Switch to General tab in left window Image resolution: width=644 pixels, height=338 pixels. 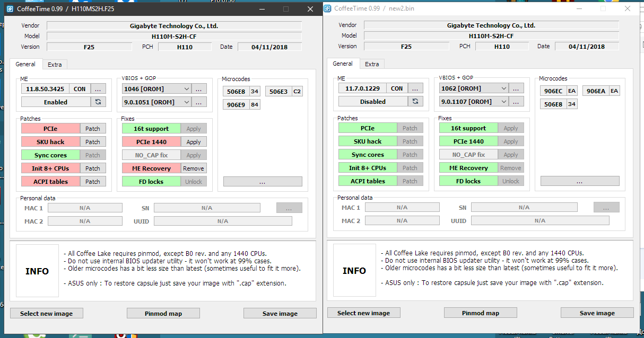click(25, 64)
